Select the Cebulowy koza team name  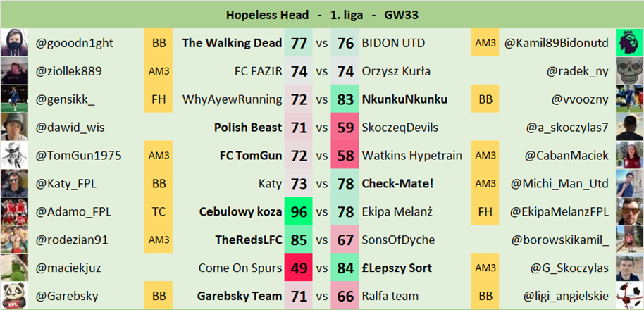[240, 211]
